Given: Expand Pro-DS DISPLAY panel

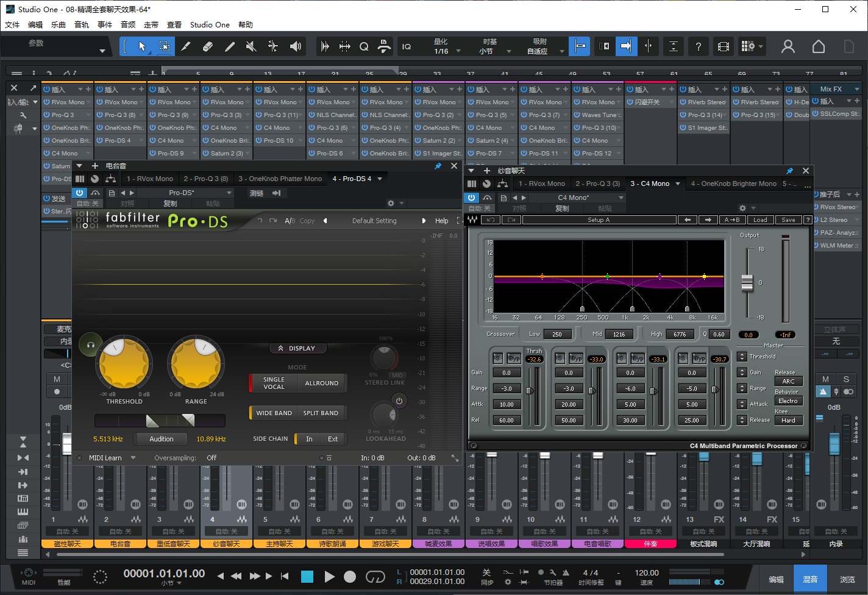Looking at the screenshot, I should tap(297, 348).
